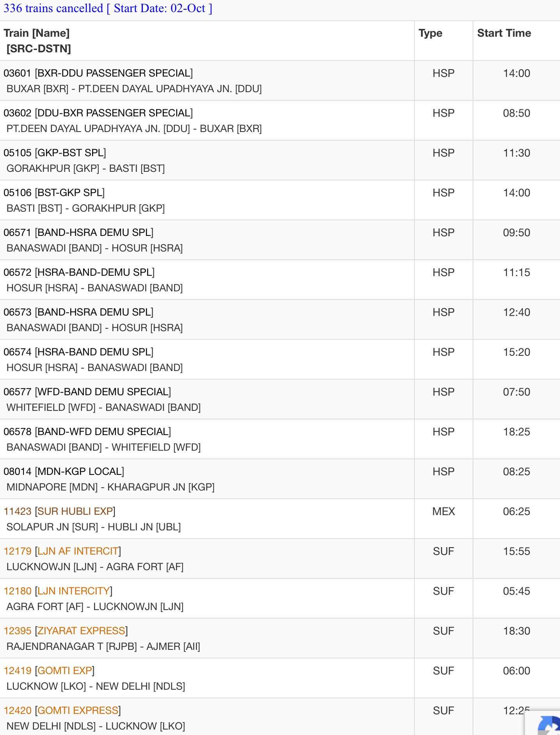Image resolution: width=560 pixels, height=735 pixels.
Task: Click the 05105 GKP-BST SPL train entry
Action: pyautogui.click(x=55, y=153)
